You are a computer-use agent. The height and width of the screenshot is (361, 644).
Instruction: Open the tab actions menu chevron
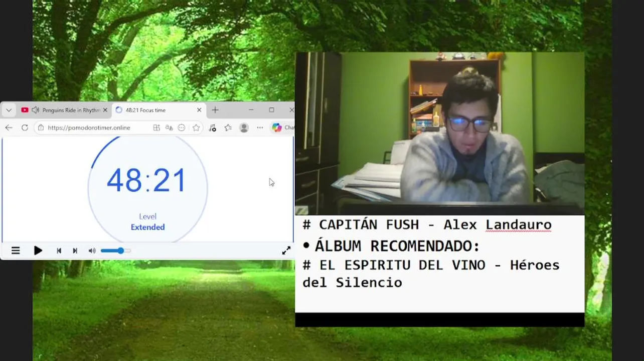9,110
